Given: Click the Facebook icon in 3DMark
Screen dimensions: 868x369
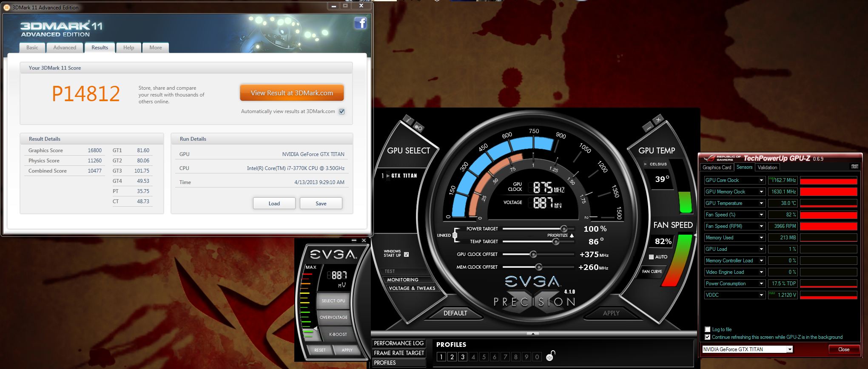Looking at the screenshot, I should pos(360,23).
